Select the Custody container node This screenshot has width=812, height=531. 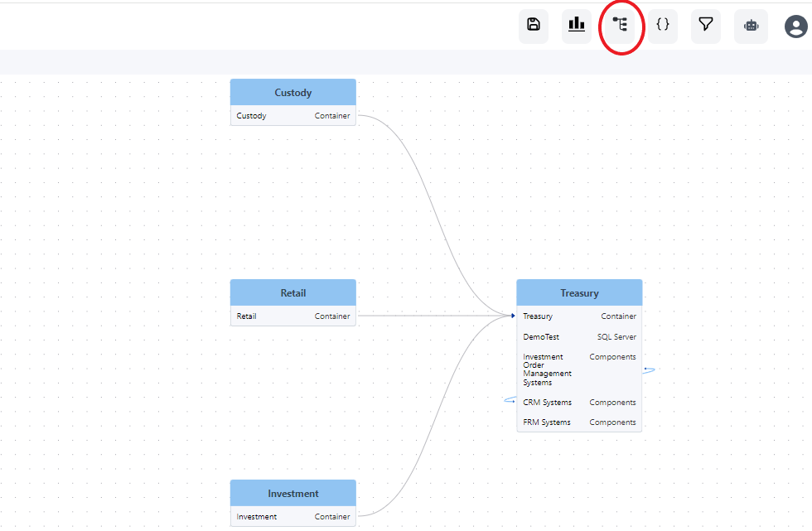[292, 92]
